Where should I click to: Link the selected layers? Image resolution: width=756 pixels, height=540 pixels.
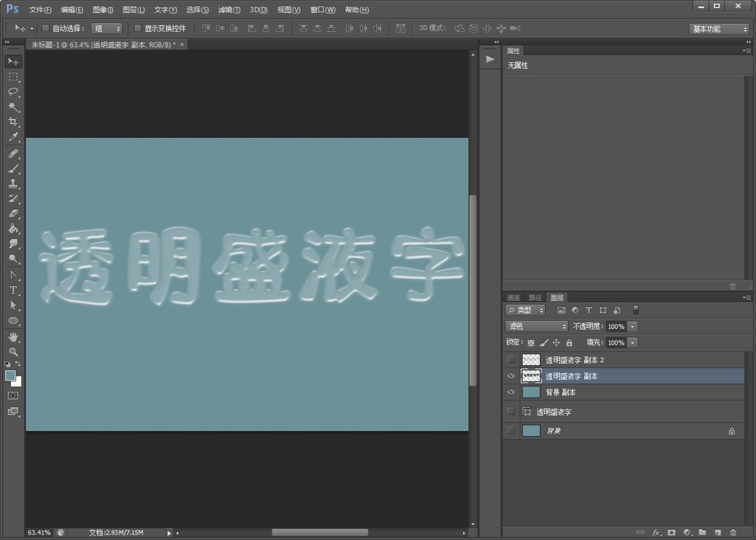(x=640, y=532)
